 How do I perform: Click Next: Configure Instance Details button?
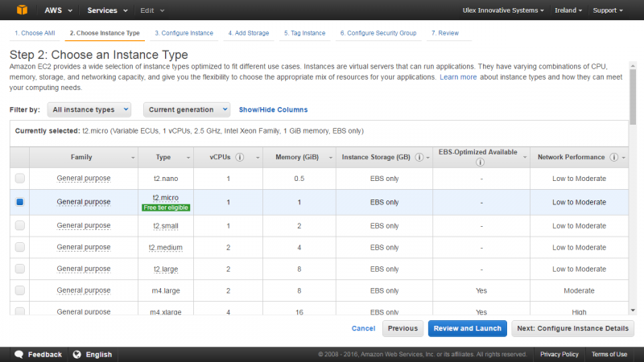click(x=572, y=328)
